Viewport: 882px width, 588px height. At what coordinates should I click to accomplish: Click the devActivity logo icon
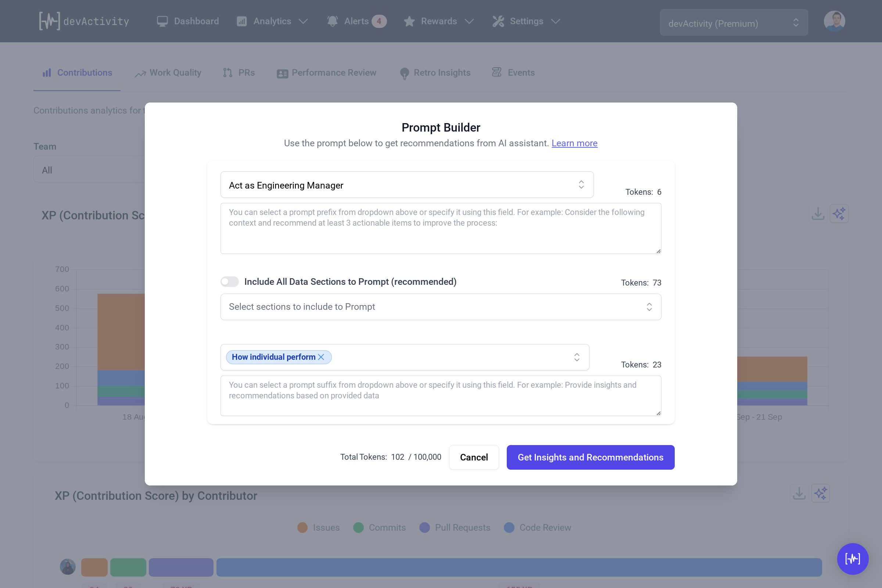coord(49,21)
